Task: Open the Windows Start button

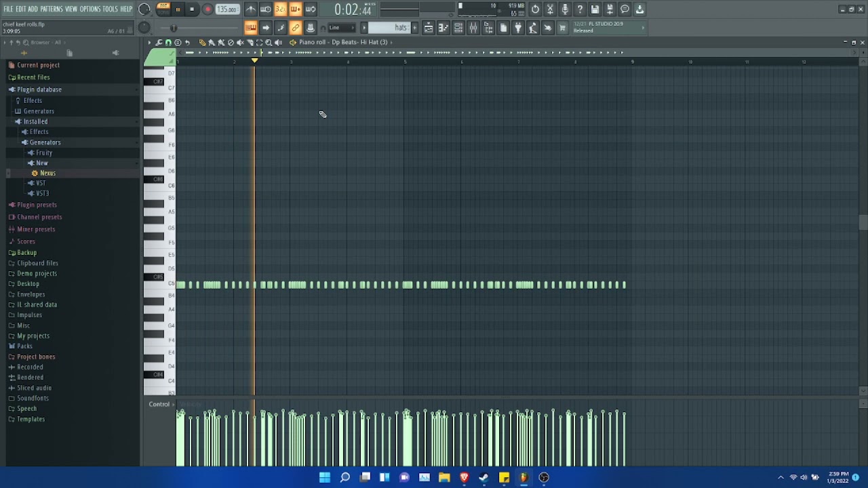Action: point(325,477)
